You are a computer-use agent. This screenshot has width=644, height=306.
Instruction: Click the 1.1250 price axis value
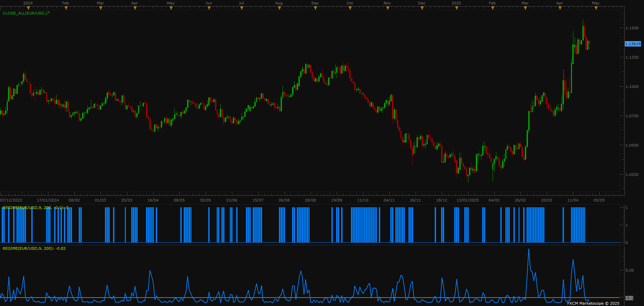pos(632,57)
